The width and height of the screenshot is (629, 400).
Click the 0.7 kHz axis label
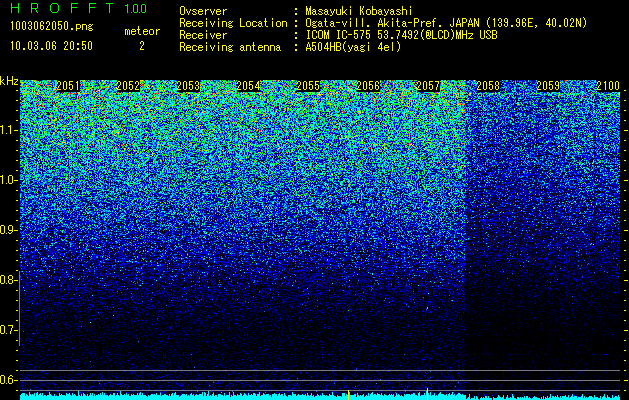pyautogui.click(x=8, y=330)
